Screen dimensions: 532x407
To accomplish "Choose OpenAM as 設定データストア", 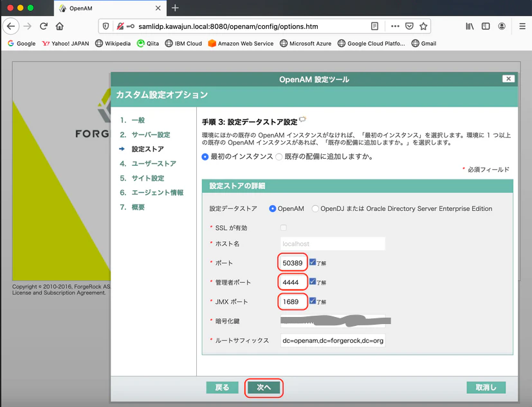I will click(273, 208).
